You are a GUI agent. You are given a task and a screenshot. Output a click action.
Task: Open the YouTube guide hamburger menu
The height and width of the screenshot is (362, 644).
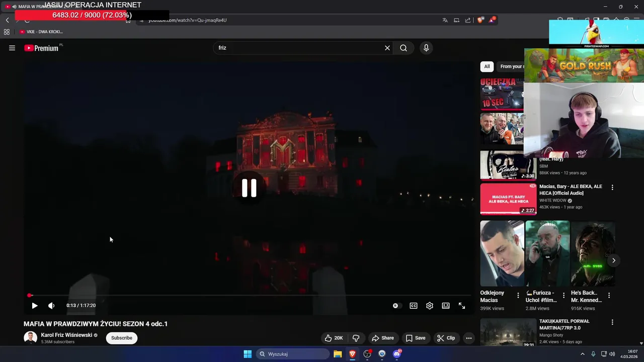coord(12,48)
